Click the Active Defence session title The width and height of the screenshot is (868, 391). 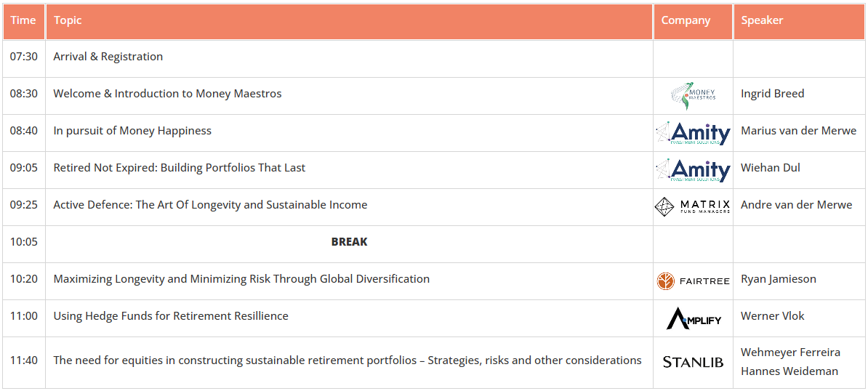pyautogui.click(x=210, y=205)
